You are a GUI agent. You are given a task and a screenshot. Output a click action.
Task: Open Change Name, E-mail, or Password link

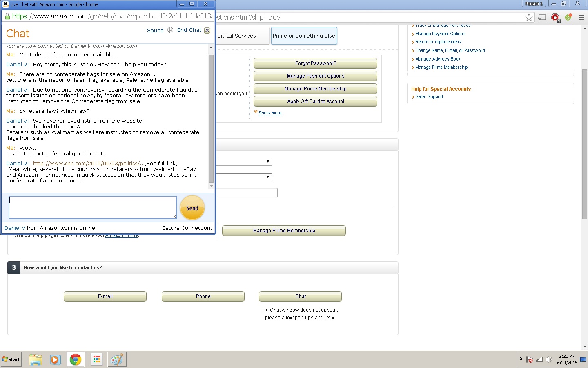tap(450, 51)
